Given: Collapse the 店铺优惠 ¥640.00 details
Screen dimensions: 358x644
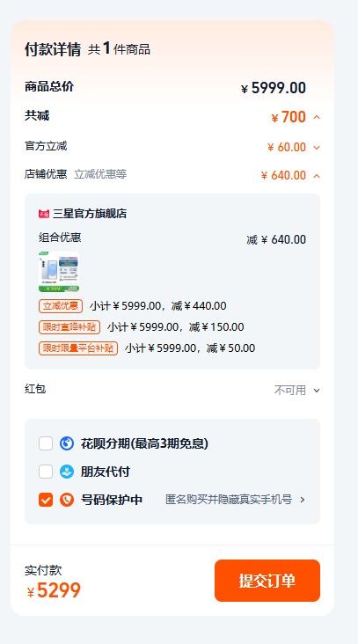Looking at the screenshot, I should click(317, 176).
